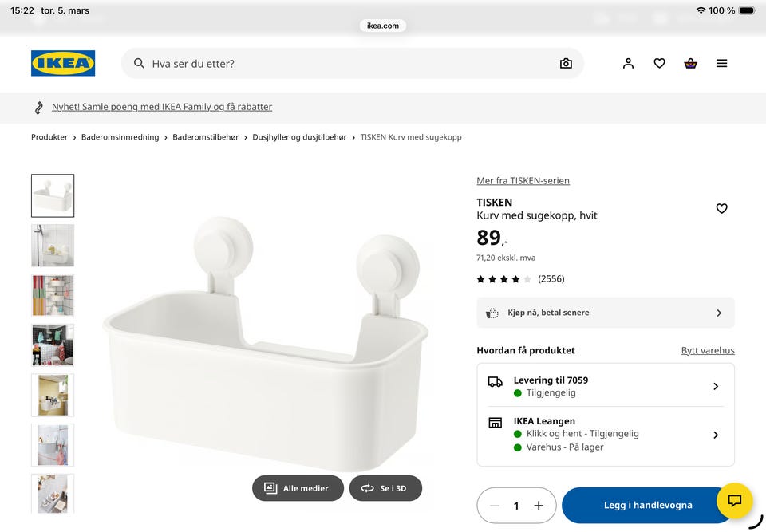
Task: Click the IKEA logo
Action: point(63,63)
